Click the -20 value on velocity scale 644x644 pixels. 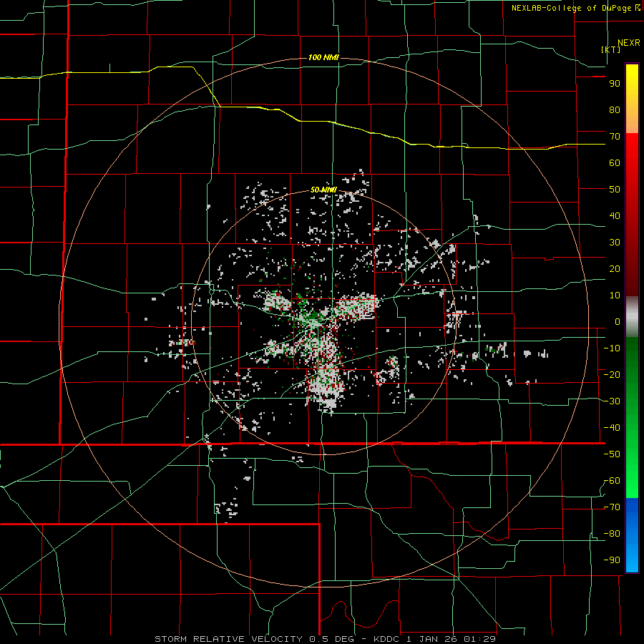coord(612,375)
